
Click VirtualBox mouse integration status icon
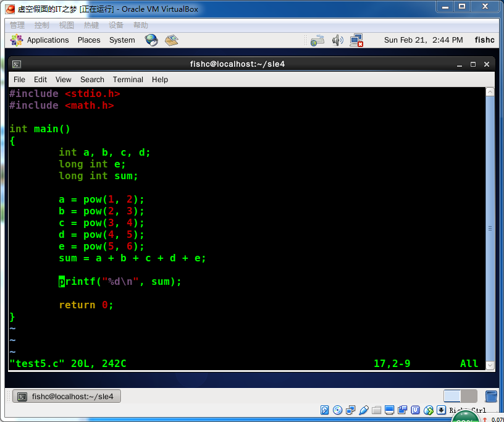(429, 410)
